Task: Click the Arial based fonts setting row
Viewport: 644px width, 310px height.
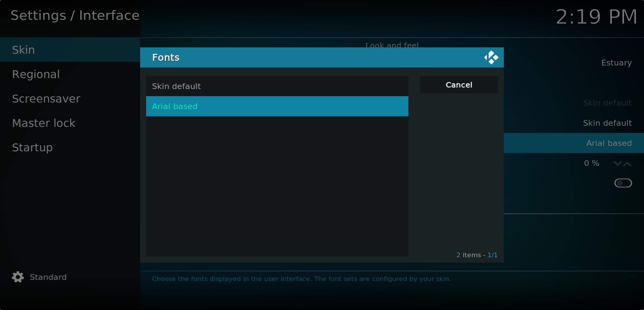Action: pos(574,143)
